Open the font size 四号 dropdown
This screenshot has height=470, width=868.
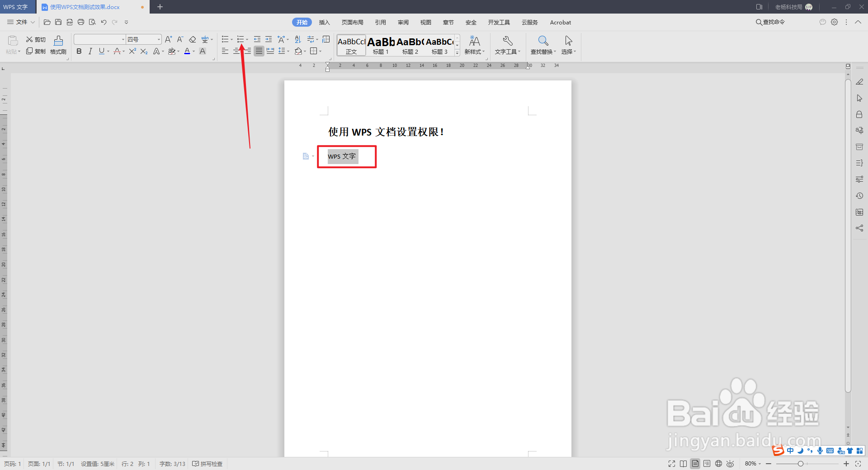point(159,40)
